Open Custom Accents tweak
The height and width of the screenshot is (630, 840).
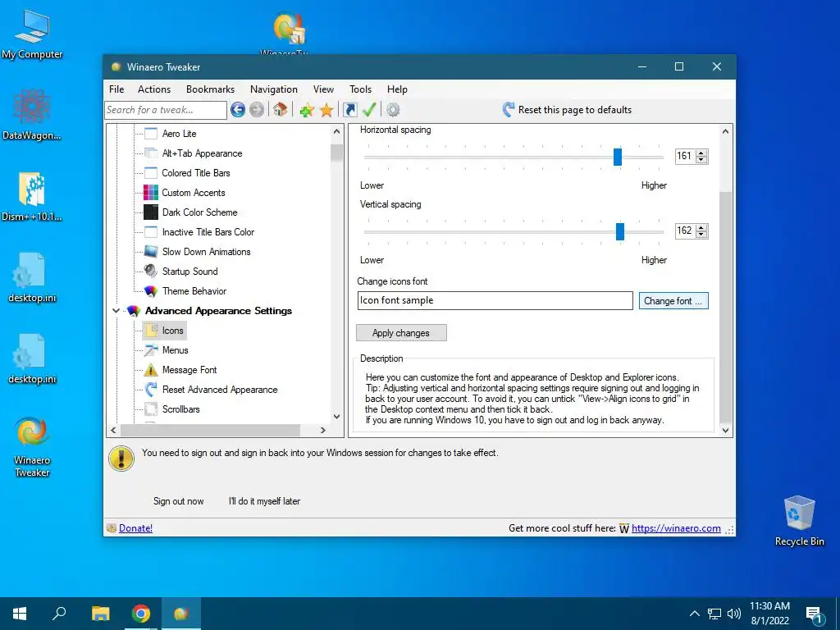click(x=194, y=192)
